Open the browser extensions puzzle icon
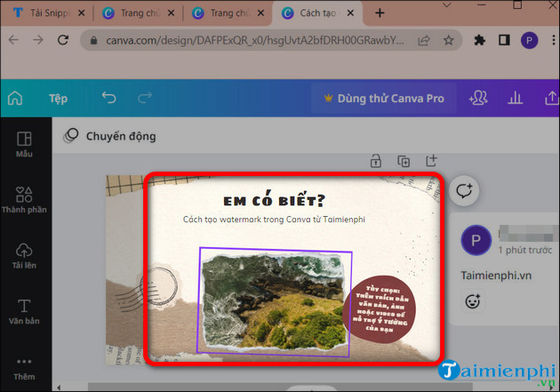Screen dimensions: 560x392 coord(480,40)
